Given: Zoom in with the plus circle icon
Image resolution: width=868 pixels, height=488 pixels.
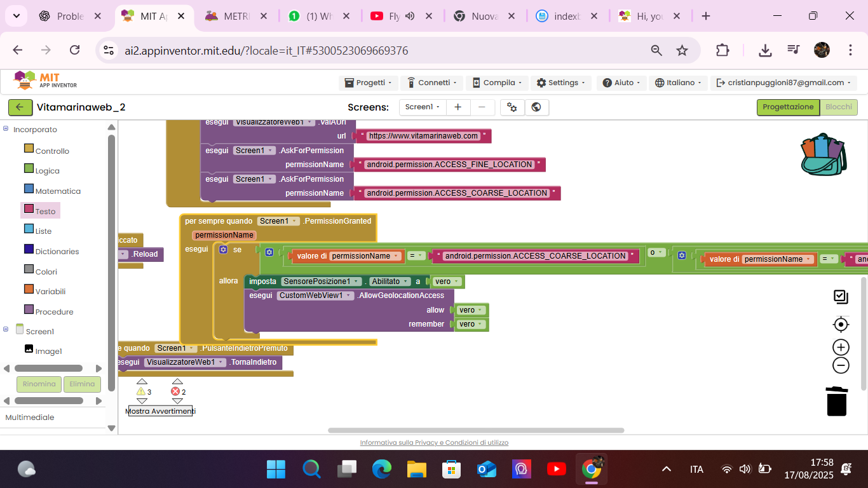Looking at the screenshot, I should (x=841, y=347).
